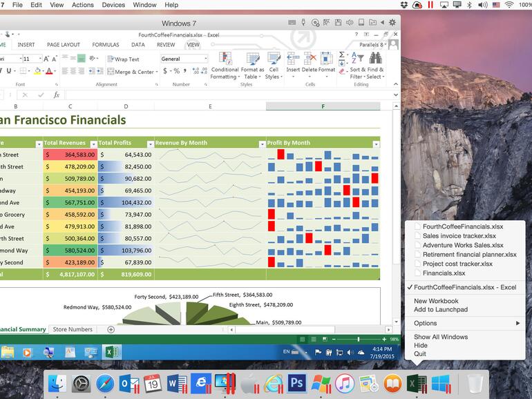Open Parallels settings gear in Windows 7 titlebar
This screenshot has width=532, height=399.
(x=392, y=23)
